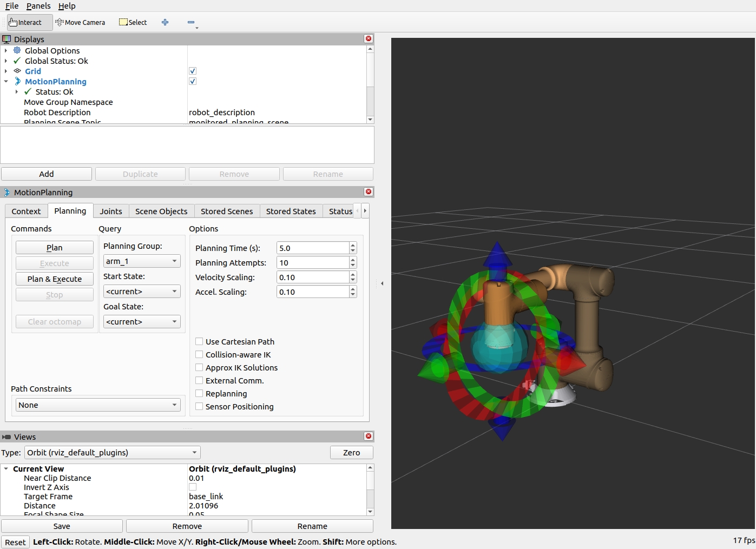
Task: Collapse side panel using the arrow handle
Action: coord(382,283)
